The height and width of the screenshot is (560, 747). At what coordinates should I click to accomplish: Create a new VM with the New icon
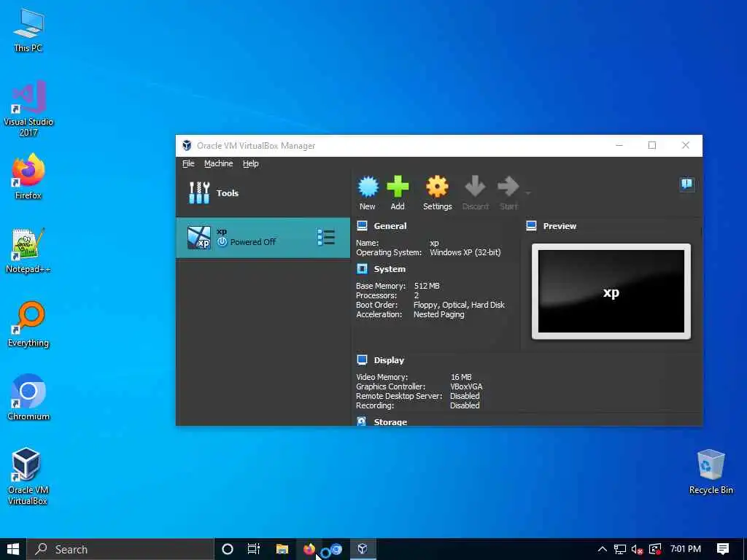click(368, 192)
